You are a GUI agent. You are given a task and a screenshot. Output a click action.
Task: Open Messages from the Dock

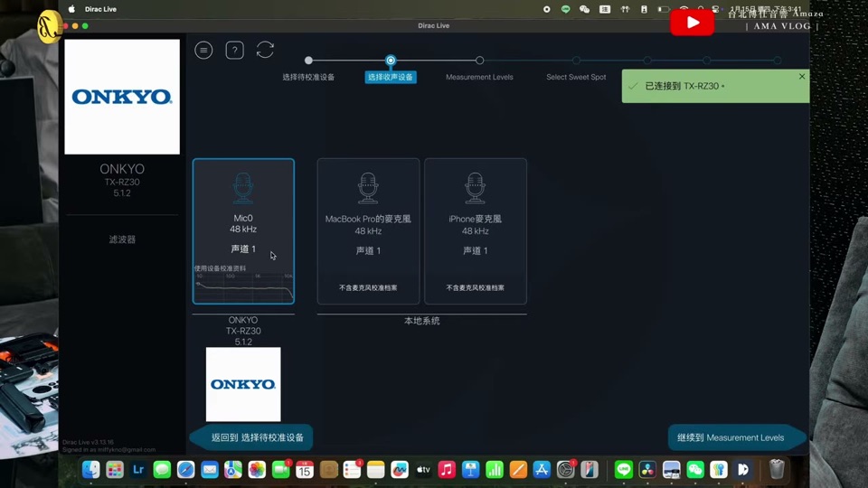(162, 470)
